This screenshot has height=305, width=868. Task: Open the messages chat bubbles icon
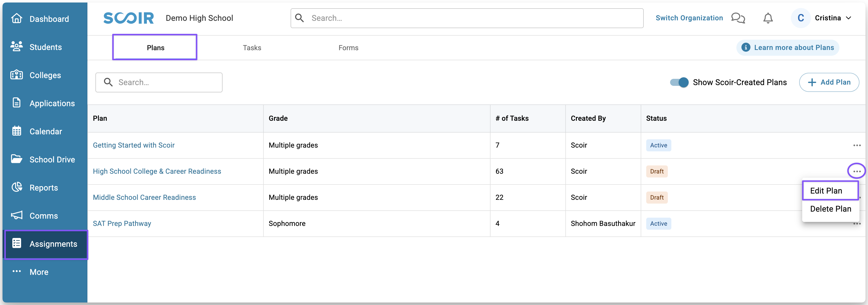738,18
